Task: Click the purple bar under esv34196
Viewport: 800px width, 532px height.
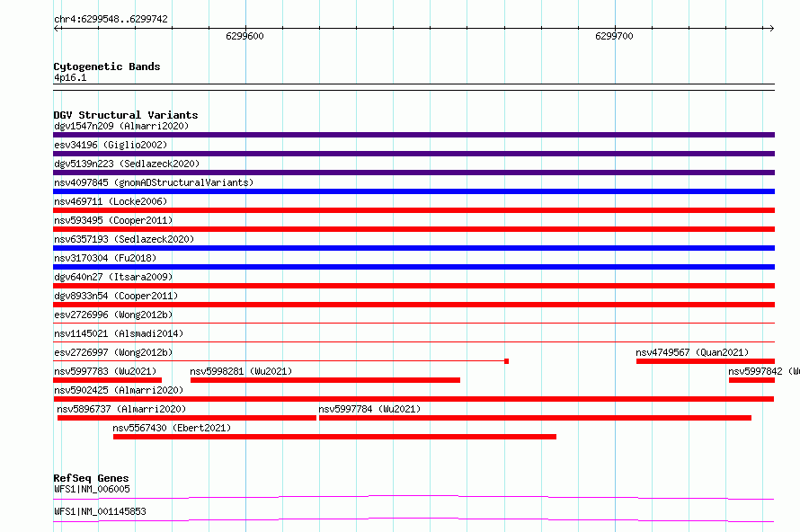Action: pyautogui.click(x=413, y=154)
